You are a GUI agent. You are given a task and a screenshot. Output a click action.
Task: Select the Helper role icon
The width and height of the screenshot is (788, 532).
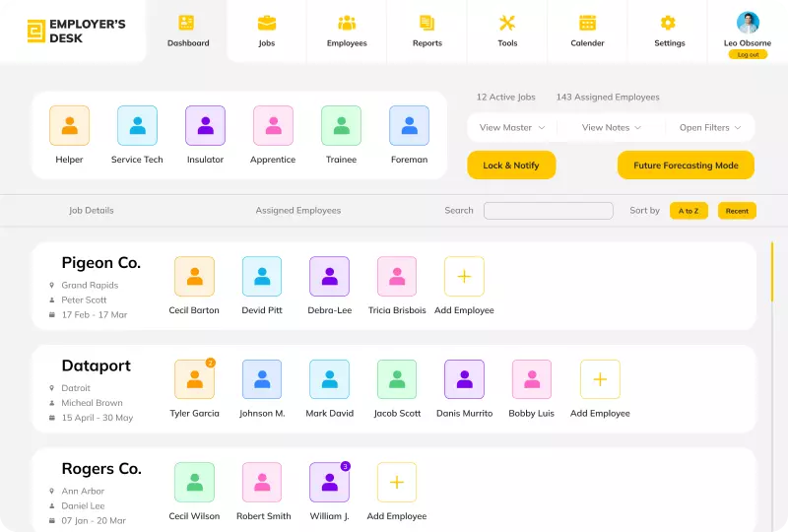pos(69,126)
